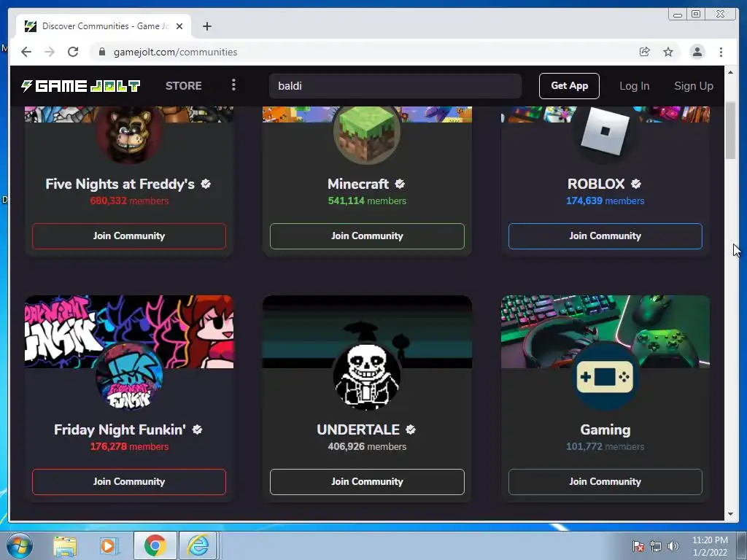Open a new browser tab
Image resolution: width=747 pixels, height=560 pixels.
pos(206,26)
